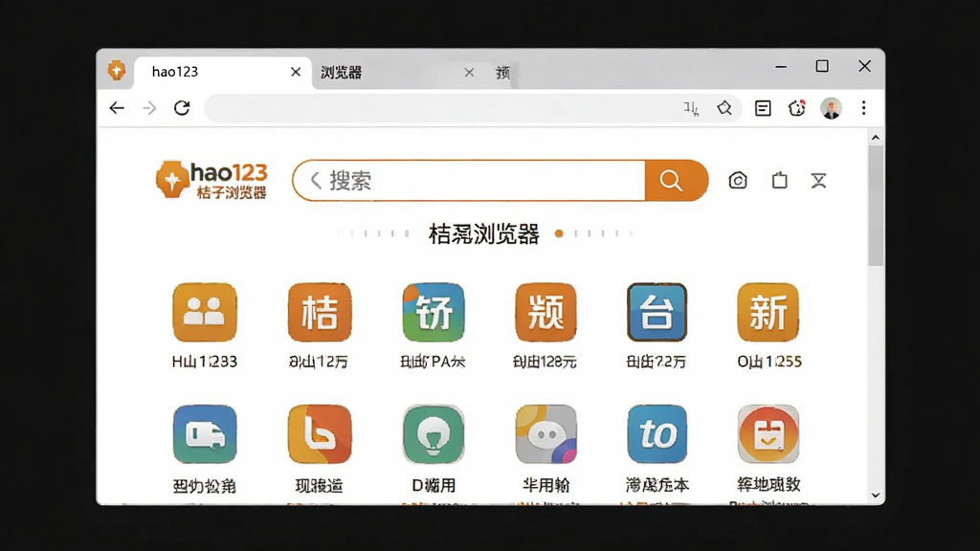This screenshot has width=980, height=551.
Task: Click the browser logo left of tabs
Action: coord(116,71)
